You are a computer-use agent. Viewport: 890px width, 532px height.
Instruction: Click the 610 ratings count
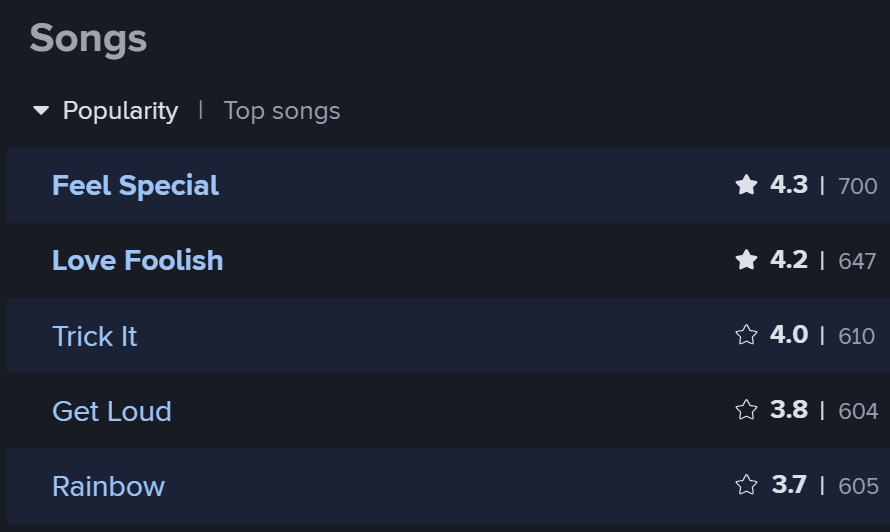(x=857, y=336)
